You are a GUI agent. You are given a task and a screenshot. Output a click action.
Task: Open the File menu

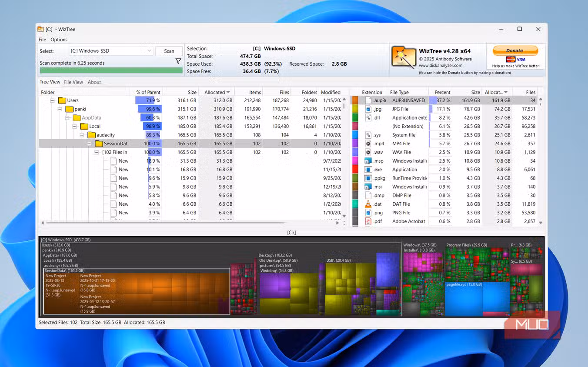click(x=42, y=40)
